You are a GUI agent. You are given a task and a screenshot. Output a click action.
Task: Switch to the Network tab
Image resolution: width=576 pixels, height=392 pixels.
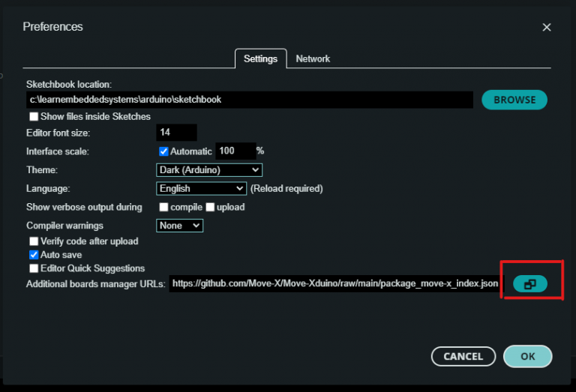313,58
